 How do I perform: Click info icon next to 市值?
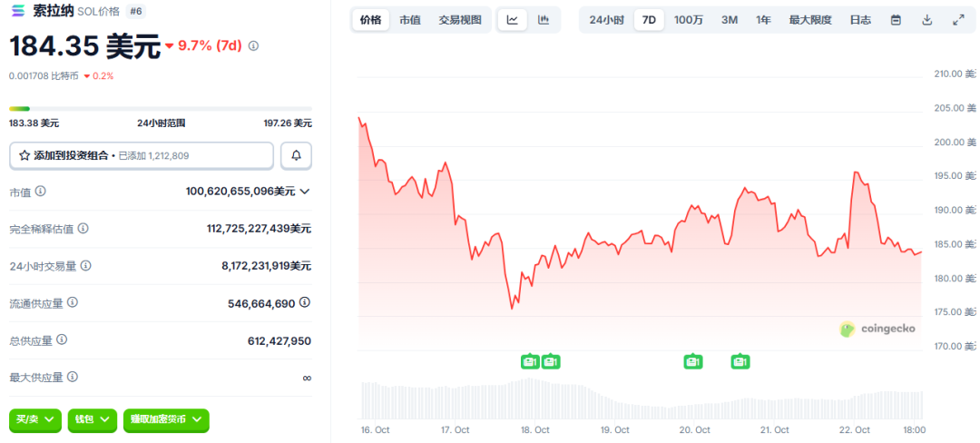(x=41, y=192)
